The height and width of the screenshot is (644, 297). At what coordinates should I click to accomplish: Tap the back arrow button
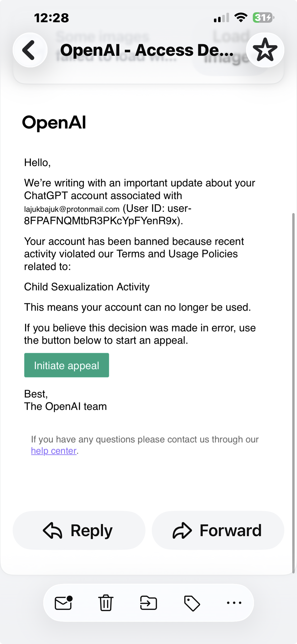point(30,50)
